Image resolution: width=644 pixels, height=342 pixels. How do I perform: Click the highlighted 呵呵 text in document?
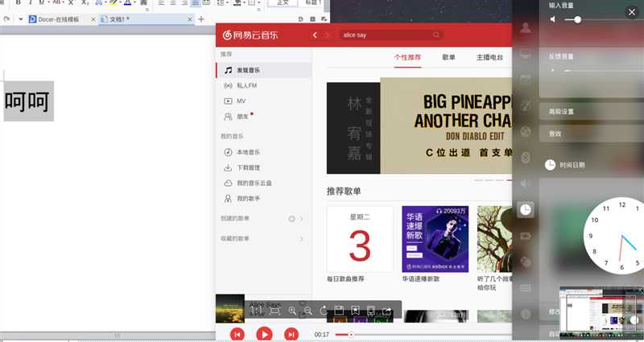point(28,101)
